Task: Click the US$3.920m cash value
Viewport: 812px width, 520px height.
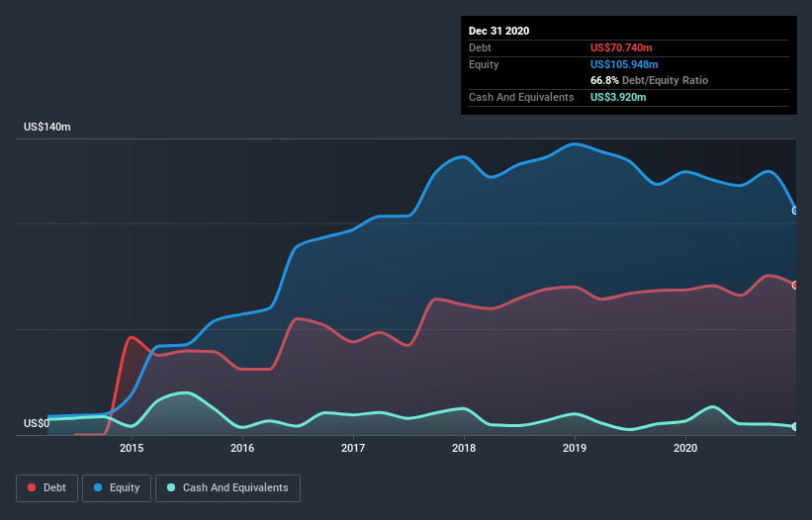Action: 618,97
